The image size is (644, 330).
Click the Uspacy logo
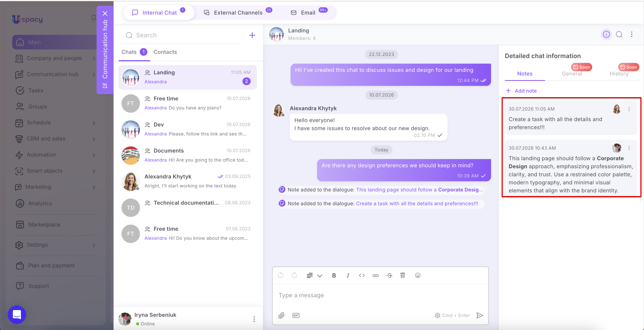click(27, 19)
